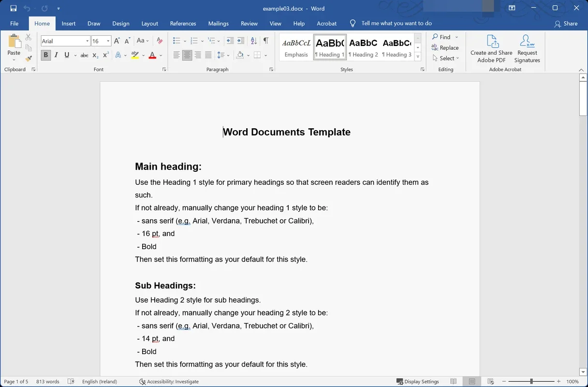
Task: Open the font size dropdown
Action: (x=108, y=41)
